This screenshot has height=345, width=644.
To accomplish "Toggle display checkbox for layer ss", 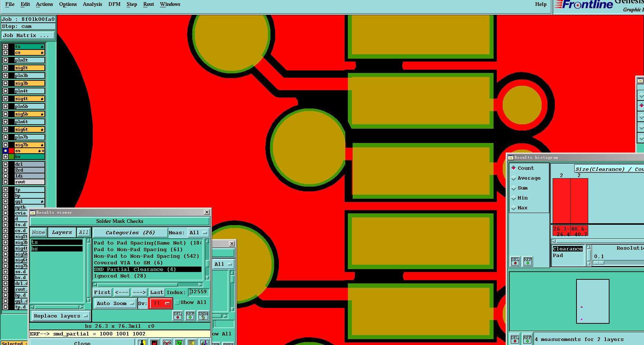I will 6,151.
